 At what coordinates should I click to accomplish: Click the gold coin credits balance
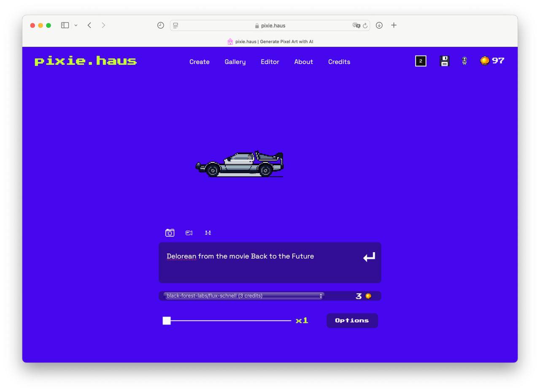point(492,61)
